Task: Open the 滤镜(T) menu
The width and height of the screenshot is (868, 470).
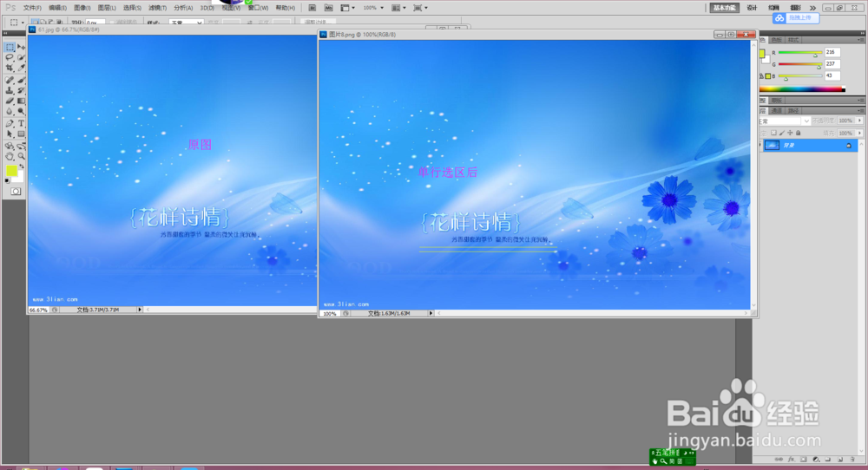Action: pyautogui.click(x=158, y=8)
